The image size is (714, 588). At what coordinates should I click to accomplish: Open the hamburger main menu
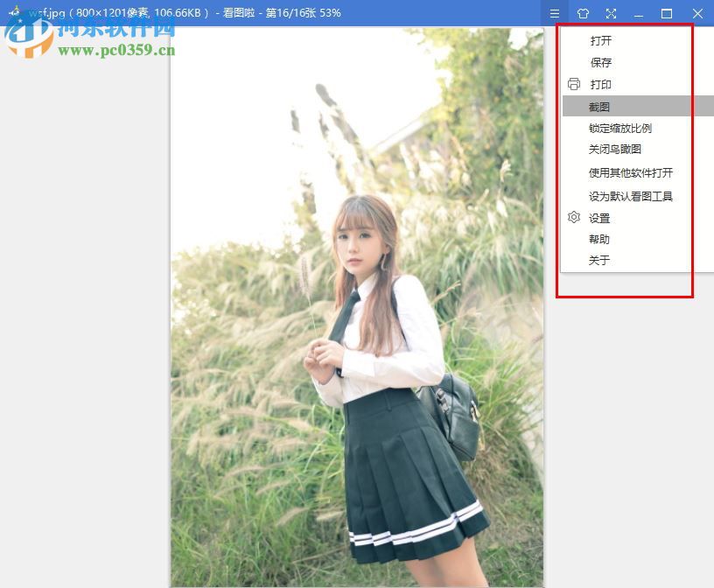pyautogui.click(x=554, y=13)
